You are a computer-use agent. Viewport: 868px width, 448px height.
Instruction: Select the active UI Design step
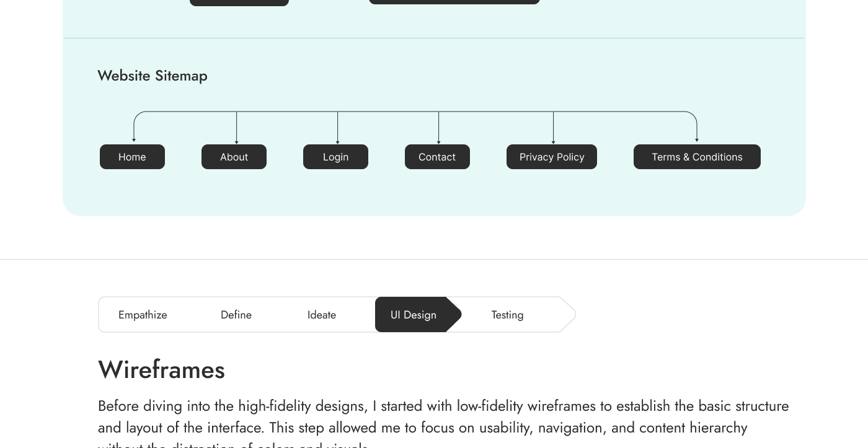[x=414, y=315]
